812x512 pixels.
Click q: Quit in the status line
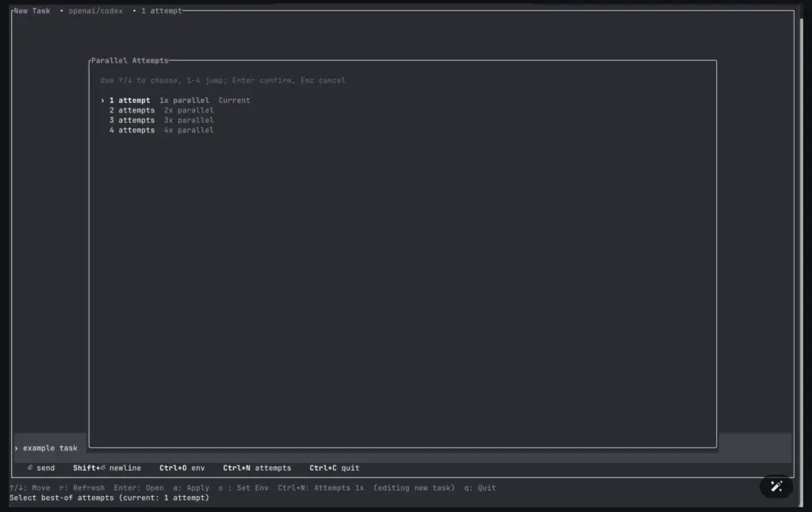[x=480, y=488]
